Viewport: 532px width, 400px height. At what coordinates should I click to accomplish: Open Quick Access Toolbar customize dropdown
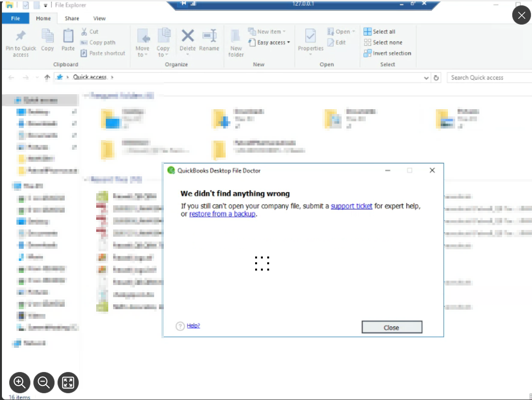[45, 5]
